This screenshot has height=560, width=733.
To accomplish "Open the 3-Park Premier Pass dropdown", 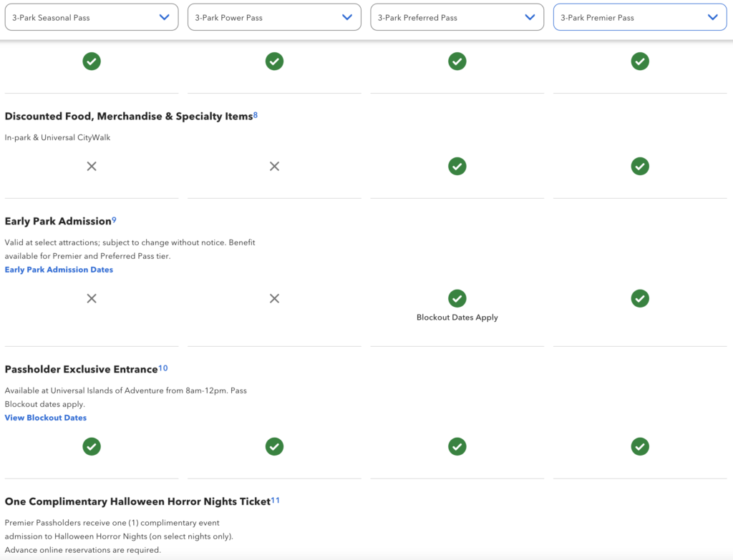I will pos(640,16).
